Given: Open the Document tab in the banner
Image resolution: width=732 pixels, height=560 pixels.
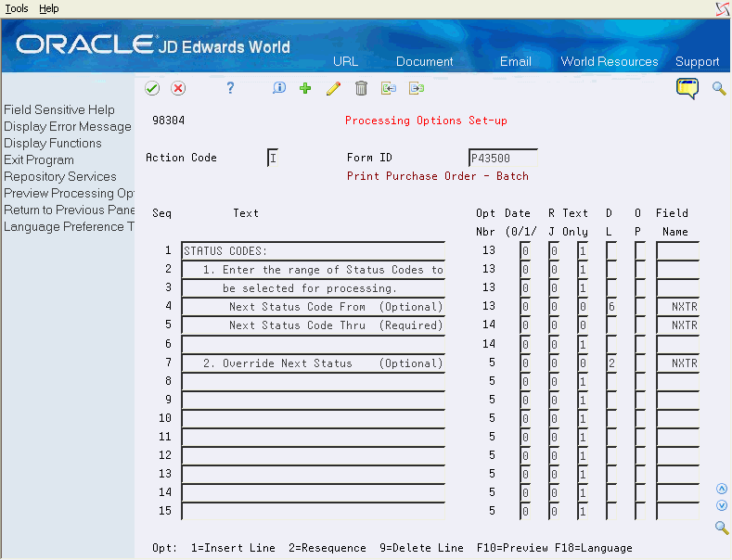Looking at the screenshot, I should (424, 61).
